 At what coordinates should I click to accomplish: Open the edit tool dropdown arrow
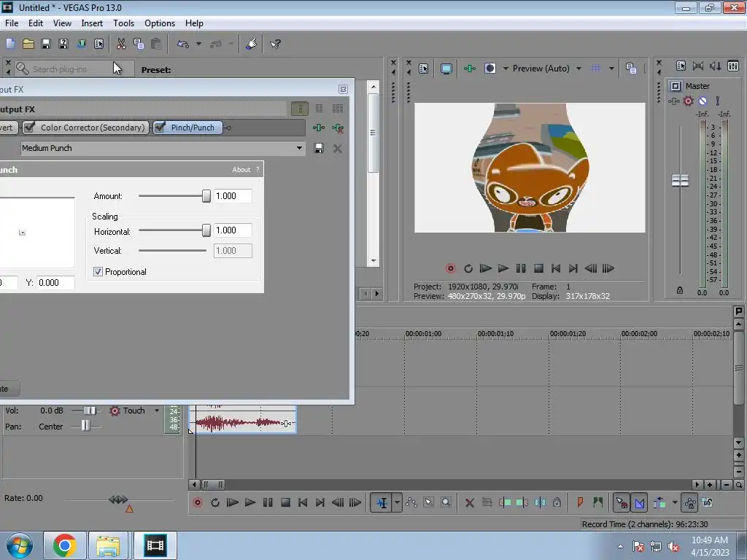coord(398,503)
